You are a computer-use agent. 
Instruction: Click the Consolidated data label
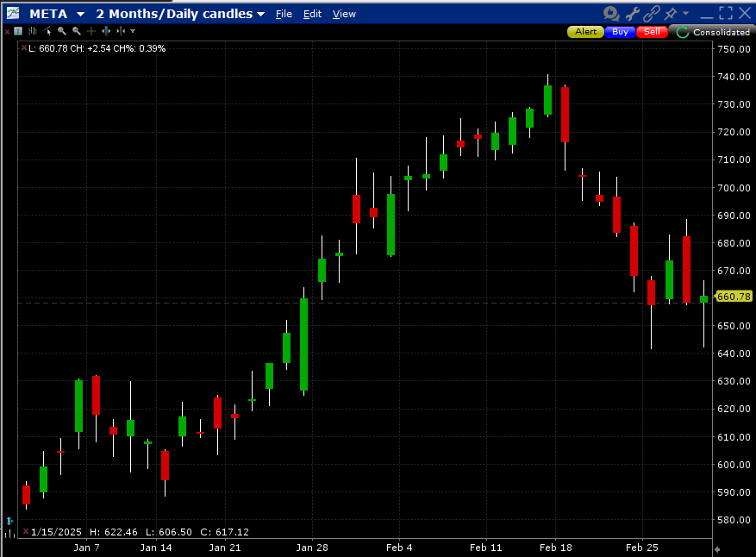pyautogui.click(x=722, y=32)
